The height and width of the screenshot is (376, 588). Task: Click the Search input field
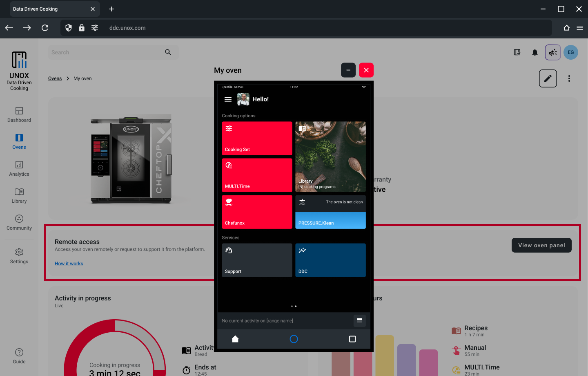(x=106, y=52)
